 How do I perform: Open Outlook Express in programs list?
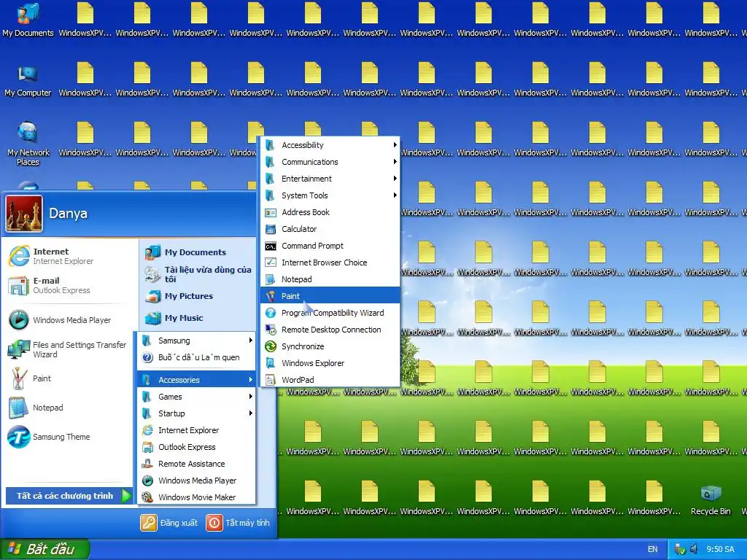pyautogui.click(x=196, y=447)
